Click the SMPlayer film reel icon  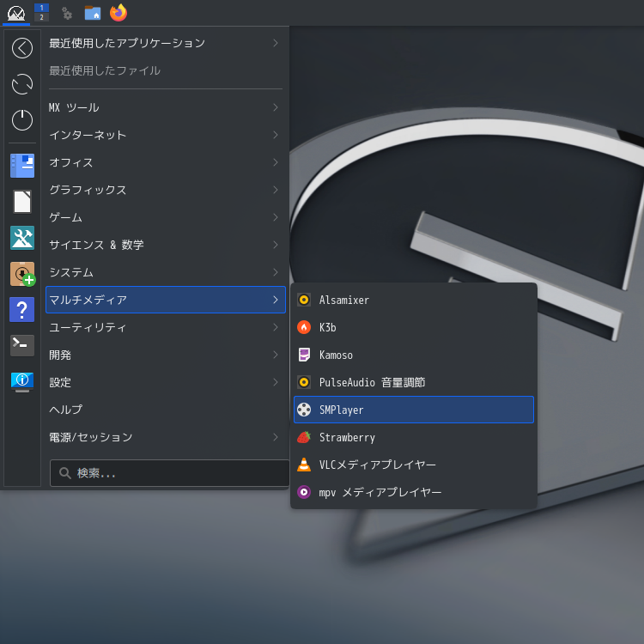[x=304, y=410]
